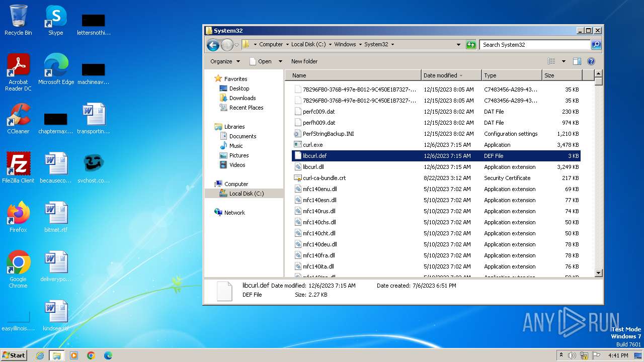Open Documents library
The image size is (644, 362).
tap(243, 136)
